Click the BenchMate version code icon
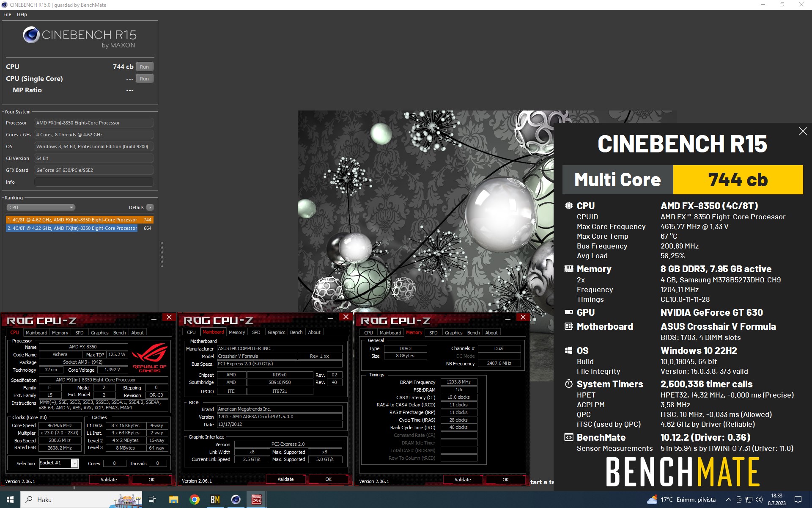 pyautogui.click(x=569, y=437)
